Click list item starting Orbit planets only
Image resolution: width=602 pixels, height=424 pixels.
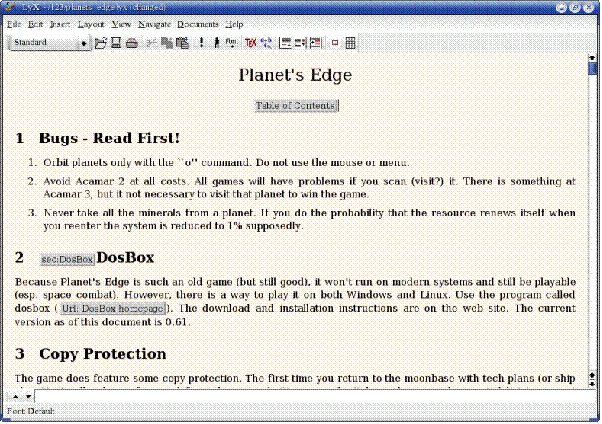pos(226,163)
